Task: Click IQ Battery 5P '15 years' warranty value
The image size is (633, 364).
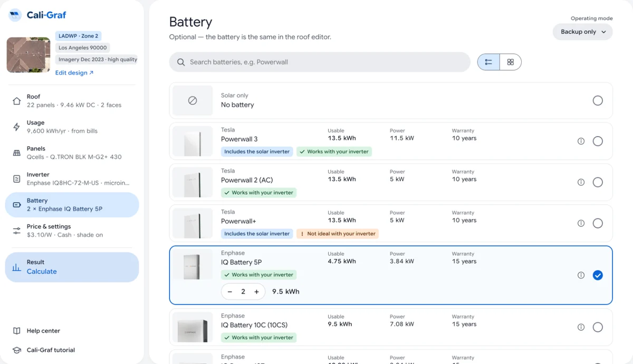Action: click(x=464, y=261)
